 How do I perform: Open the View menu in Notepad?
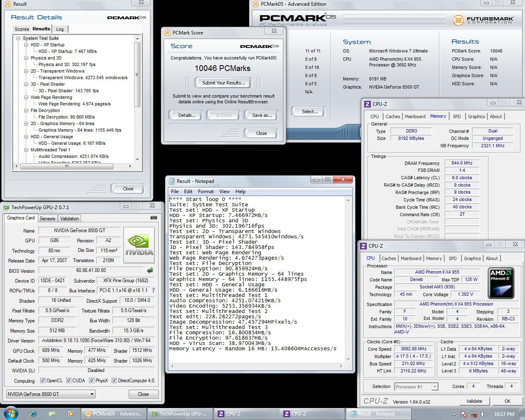click(224, 192)
